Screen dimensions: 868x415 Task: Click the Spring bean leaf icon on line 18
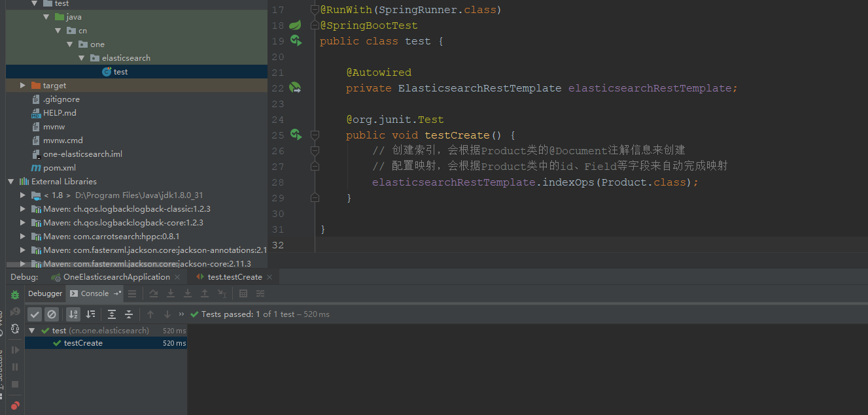[296, 25]
